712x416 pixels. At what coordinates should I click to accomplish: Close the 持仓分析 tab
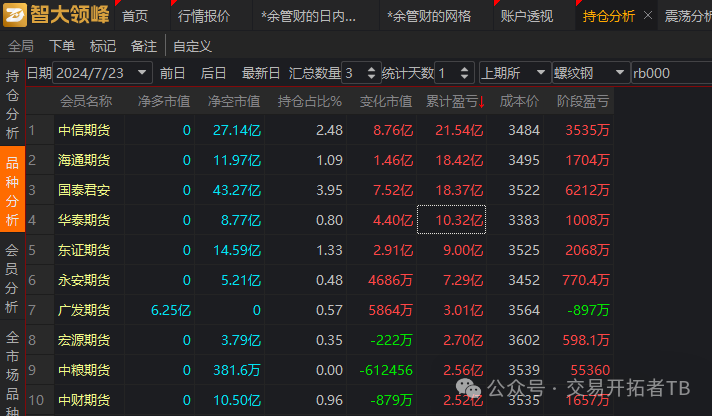(x=648, y=16)
